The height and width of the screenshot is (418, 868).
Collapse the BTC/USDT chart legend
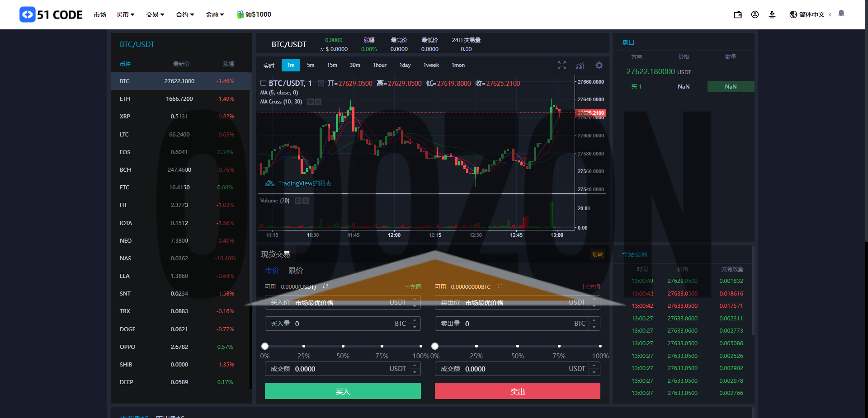pos(263,83)
